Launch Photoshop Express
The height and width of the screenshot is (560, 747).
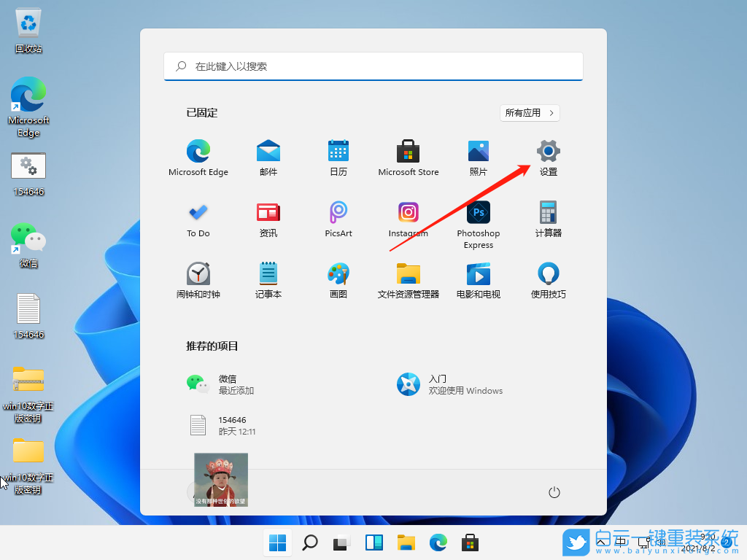[478, 219]
